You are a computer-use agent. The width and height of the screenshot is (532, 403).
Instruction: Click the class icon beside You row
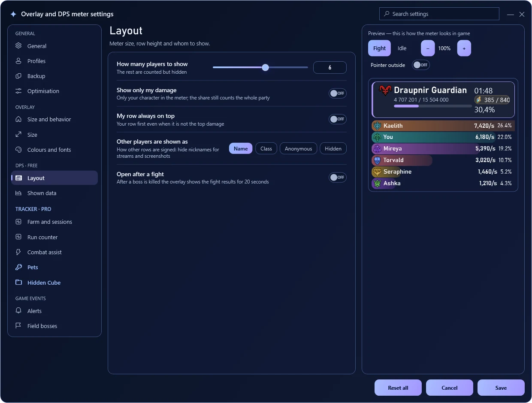pyautogui.click(x=377, y=137)
